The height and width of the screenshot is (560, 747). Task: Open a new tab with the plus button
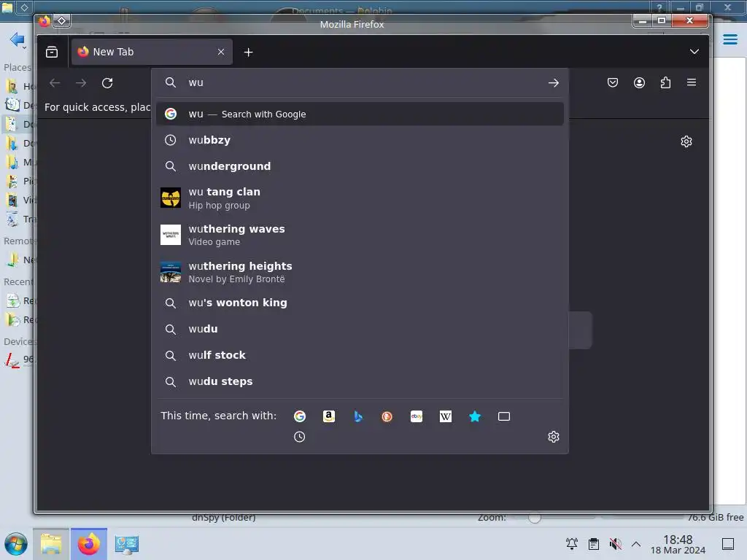pos(248,52)
